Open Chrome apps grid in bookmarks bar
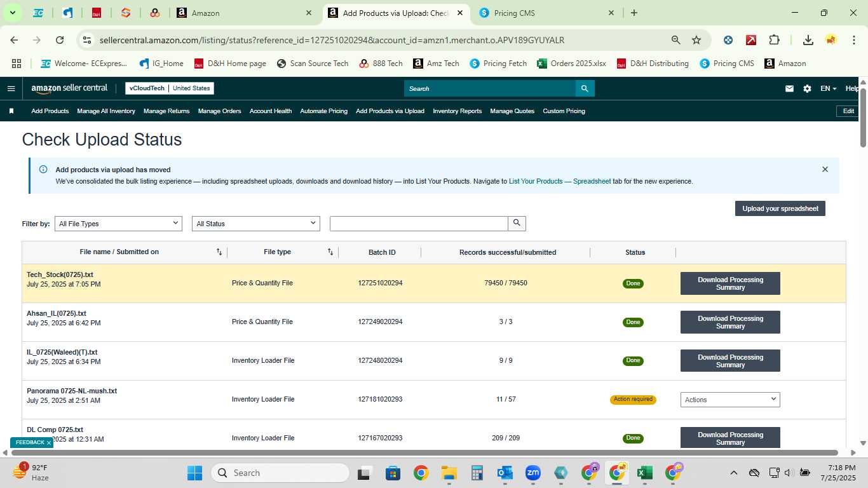868x488 pixels. [x=17, y=64]
